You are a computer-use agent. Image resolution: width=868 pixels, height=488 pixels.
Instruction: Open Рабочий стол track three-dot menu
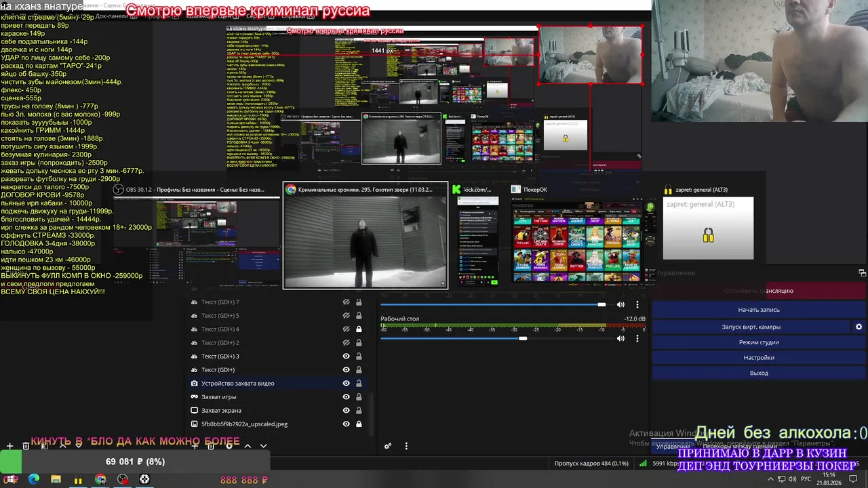[x=637, y=338]
